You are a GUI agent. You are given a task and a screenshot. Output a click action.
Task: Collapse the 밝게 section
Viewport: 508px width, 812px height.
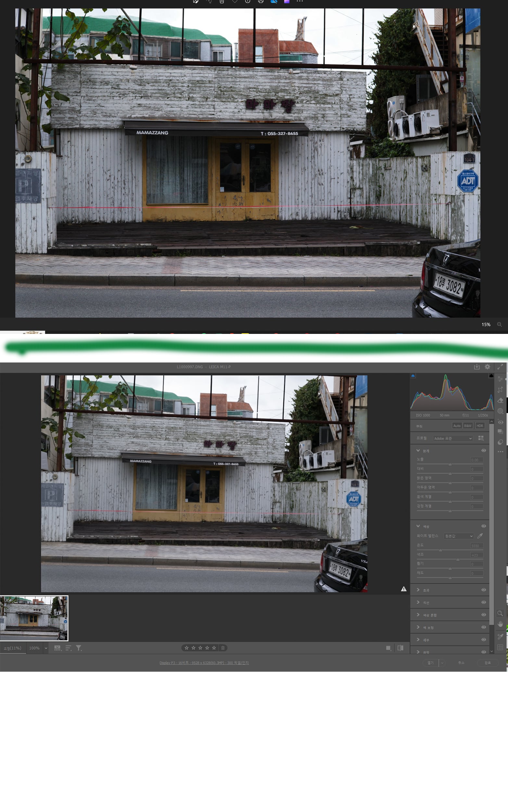(418, 450)
